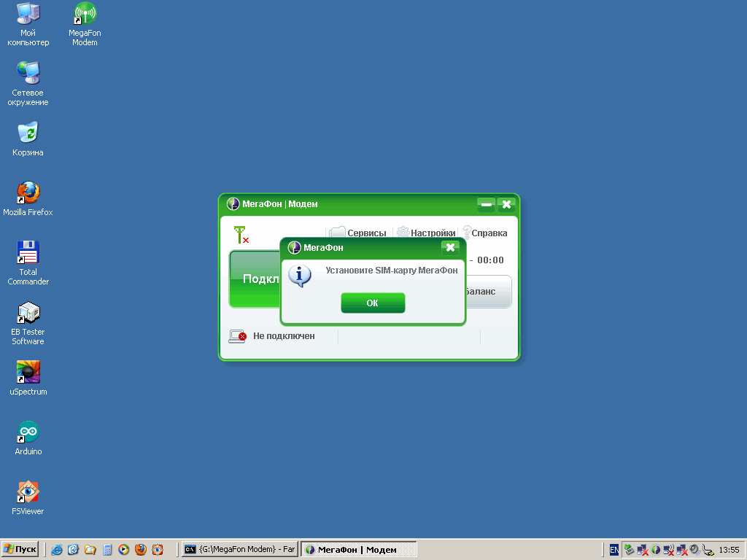Select the MegaFon Modem desktop shortcut
This screenshot has height=560, width=747.
[x=85, y=25]
